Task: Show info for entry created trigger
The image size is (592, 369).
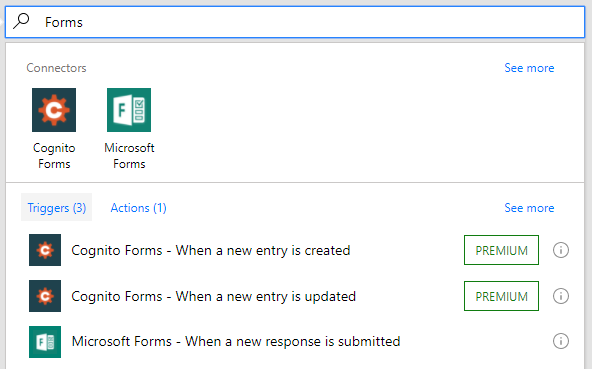Action: tap(561, 250)
